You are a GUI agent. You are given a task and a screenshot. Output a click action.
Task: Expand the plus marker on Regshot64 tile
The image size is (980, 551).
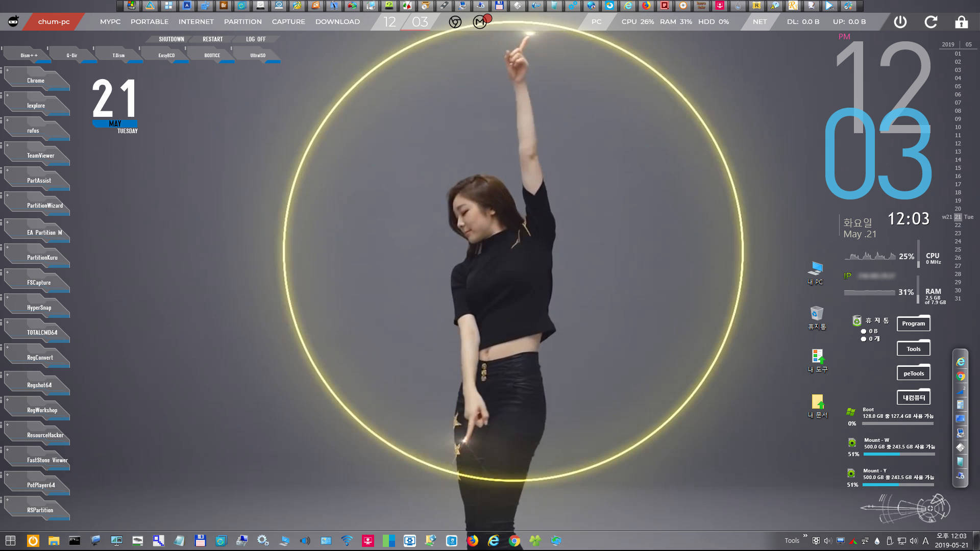7,375
